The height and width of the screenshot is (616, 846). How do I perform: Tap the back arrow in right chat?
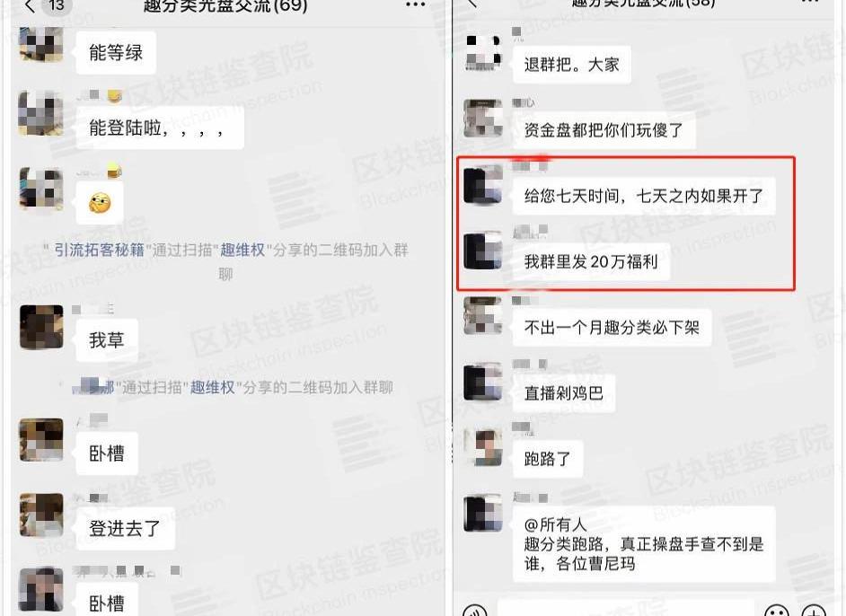472,3
